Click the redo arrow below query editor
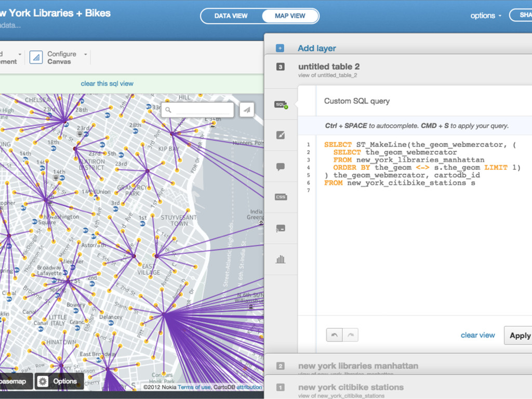 351,335
